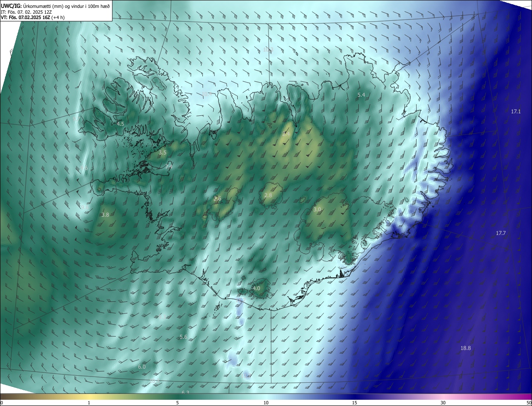The height and width of the screenshot is (406, 532).
Task: Click the 4.0 value on the southern glacier
Action: 256,289
